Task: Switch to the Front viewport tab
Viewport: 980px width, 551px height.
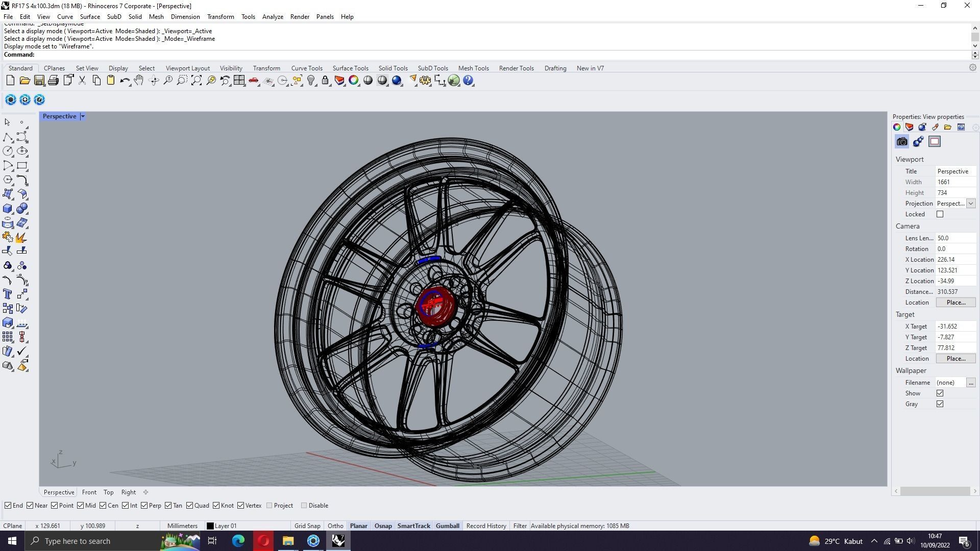Action: click(89, 492)
